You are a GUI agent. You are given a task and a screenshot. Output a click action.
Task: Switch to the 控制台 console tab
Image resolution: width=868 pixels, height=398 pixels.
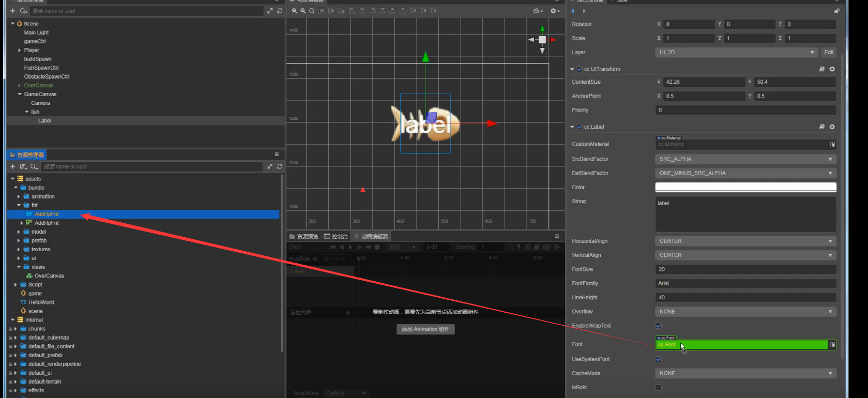click(x=336, y=236)
